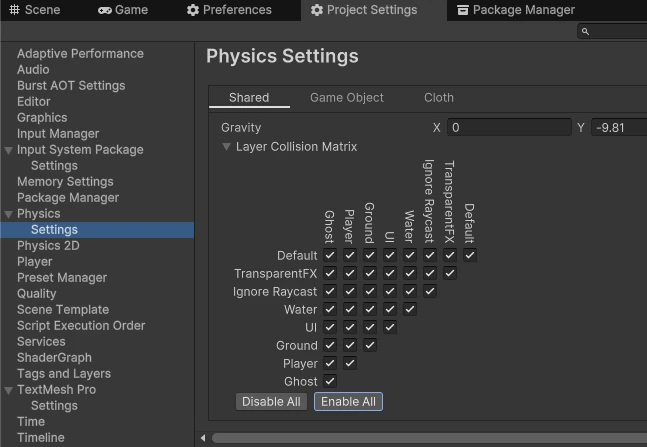The image size is (647, 447).
Task: Click the Package Manager tab box icon
Action: coord(463,10)
